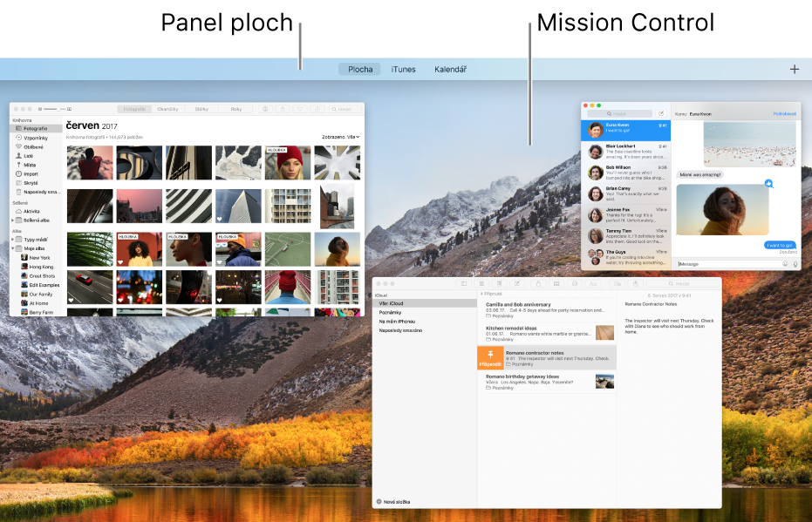This screenshot has height=522, width=812.
Task: Select the pink sky cityscape photo thumbnail
Action: pos(140,206)
